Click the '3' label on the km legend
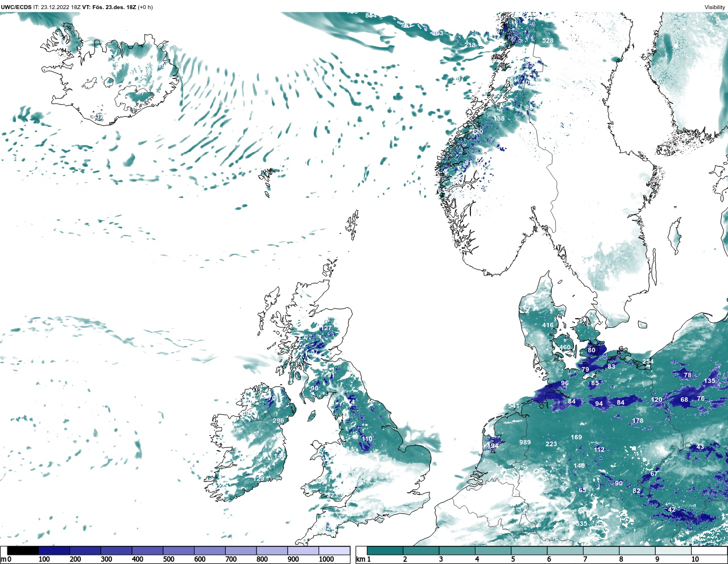Image resolution: width=728 pixels, height=564 pixels. click(441, 559)
